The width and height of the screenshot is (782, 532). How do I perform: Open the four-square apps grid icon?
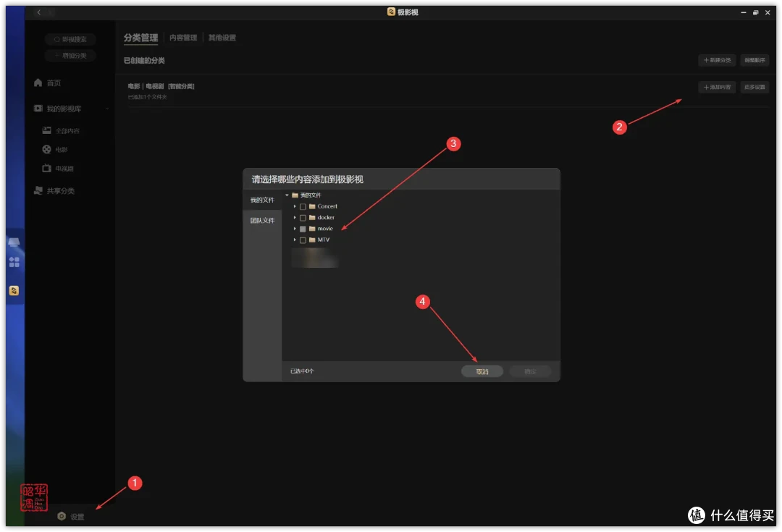coord(14,262)
